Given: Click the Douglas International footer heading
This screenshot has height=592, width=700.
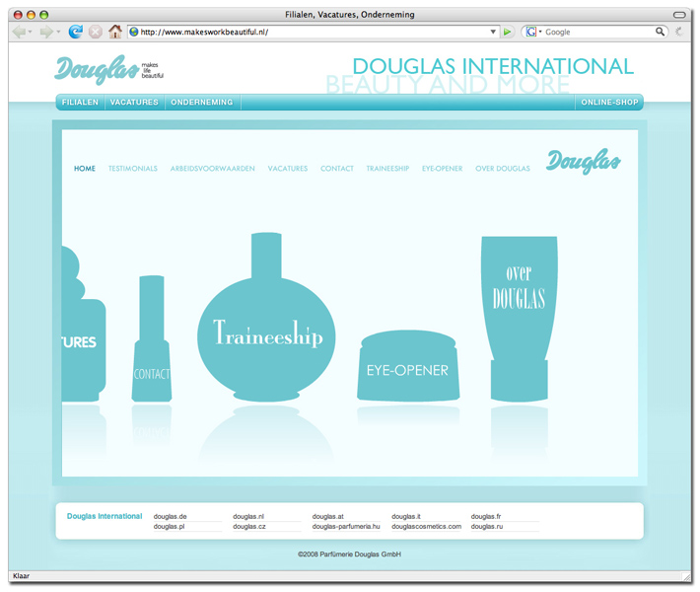Looking at the screenshot, I should pos(105,516).
